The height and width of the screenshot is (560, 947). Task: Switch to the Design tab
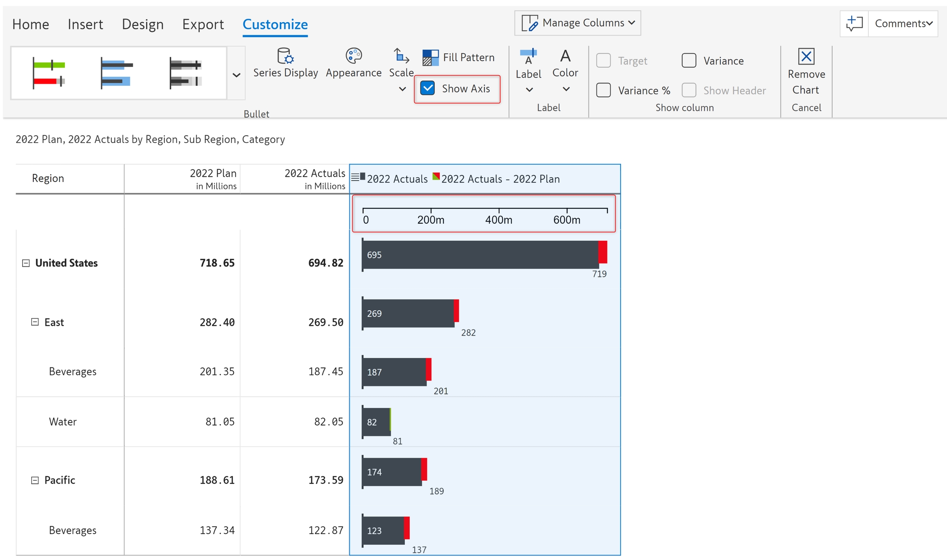point(143,24)
